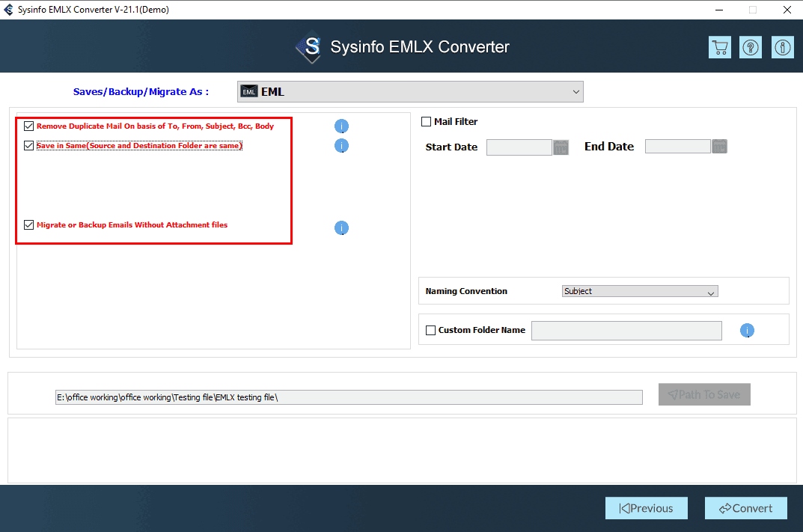This screenshot has width=803, height=532.
Task: Open the Naming Convention Subject dropdown
Action: click(640, 291)
